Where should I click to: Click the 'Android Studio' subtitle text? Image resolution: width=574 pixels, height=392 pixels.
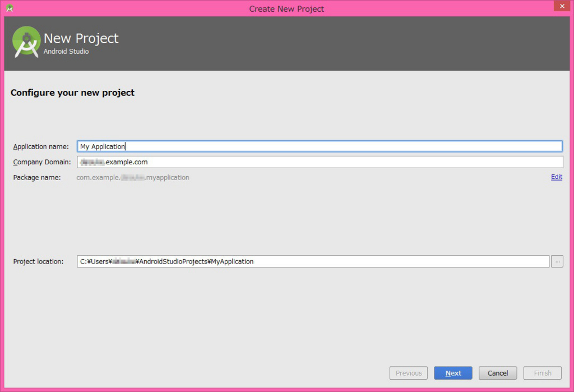[66, 52]
